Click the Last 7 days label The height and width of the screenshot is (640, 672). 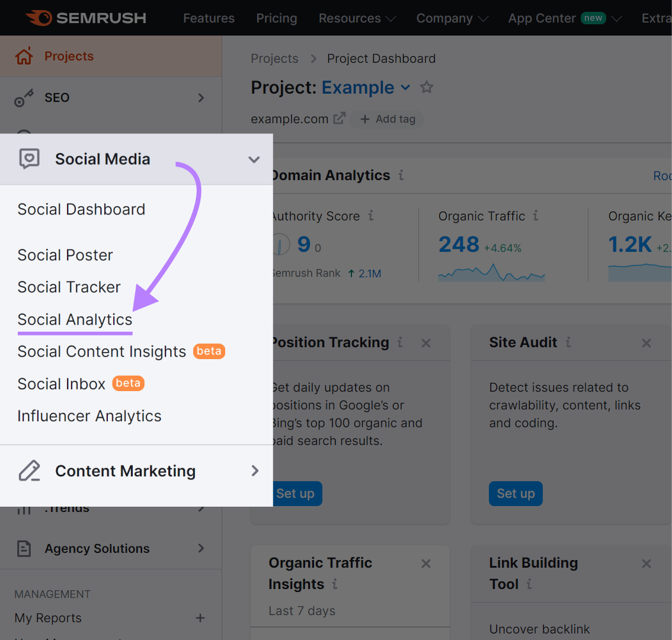coord(302,610)
